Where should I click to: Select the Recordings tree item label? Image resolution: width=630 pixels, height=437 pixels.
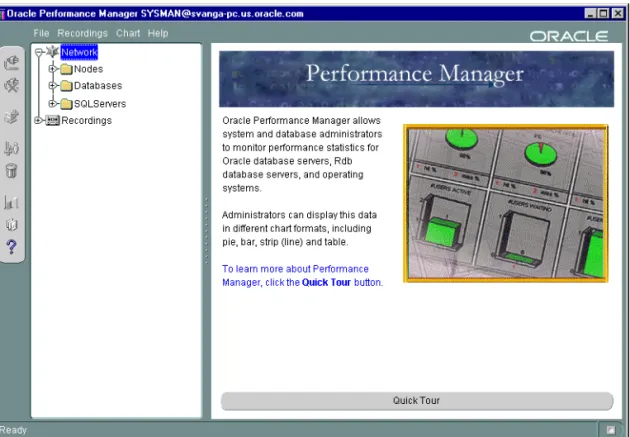[86, 120]
